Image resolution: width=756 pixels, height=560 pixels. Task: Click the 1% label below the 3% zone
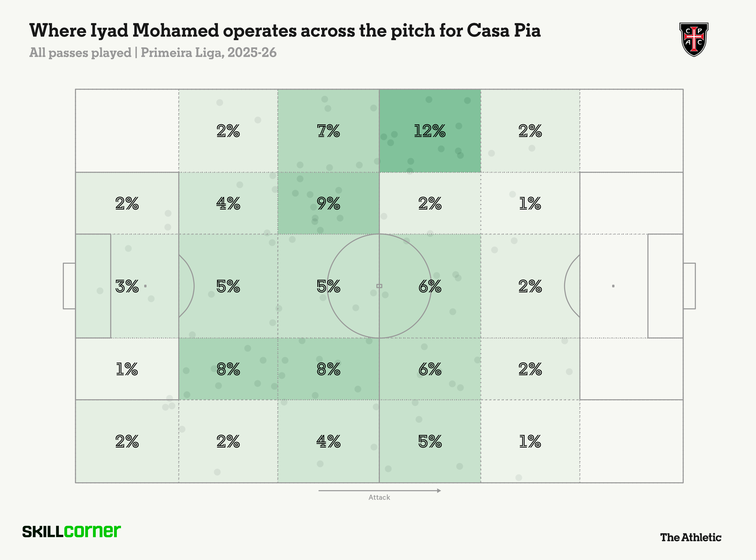[127, 369]
